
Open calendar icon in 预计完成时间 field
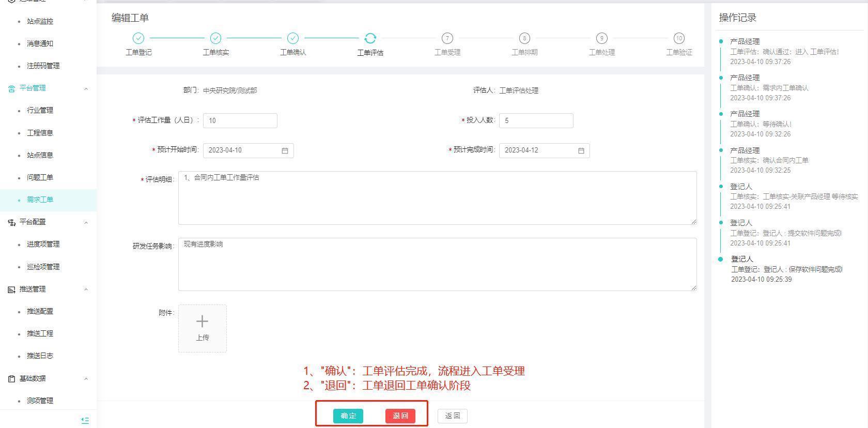(x=581, y=150)
